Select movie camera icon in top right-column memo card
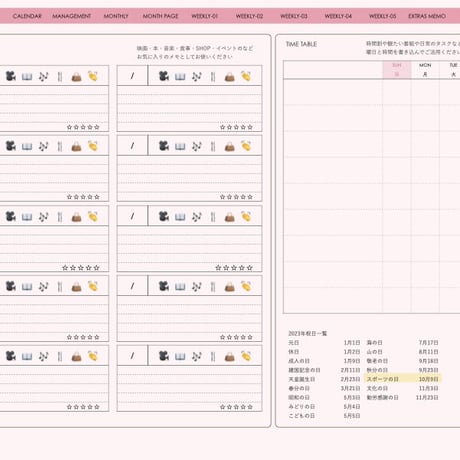This screenshot has height=460, width=460. tap(164, 76)
